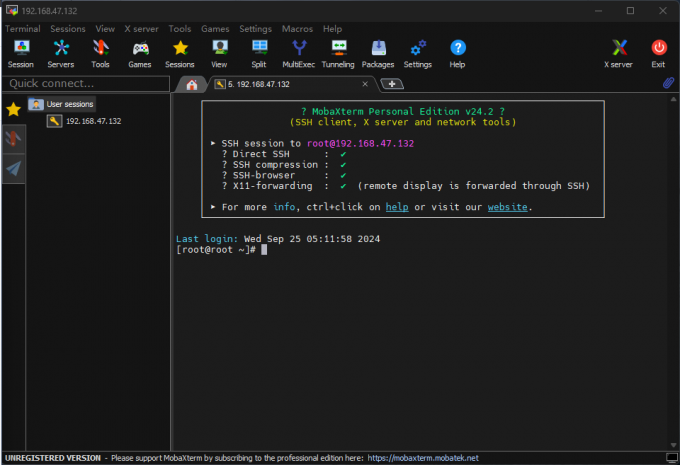
Task: Click the terminal scrollbar down arrow
Action: click(673, 445)
